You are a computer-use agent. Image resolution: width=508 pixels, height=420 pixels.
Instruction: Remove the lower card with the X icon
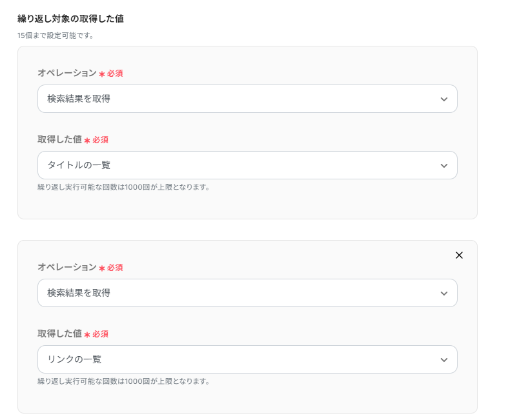(x=459, y=255)
